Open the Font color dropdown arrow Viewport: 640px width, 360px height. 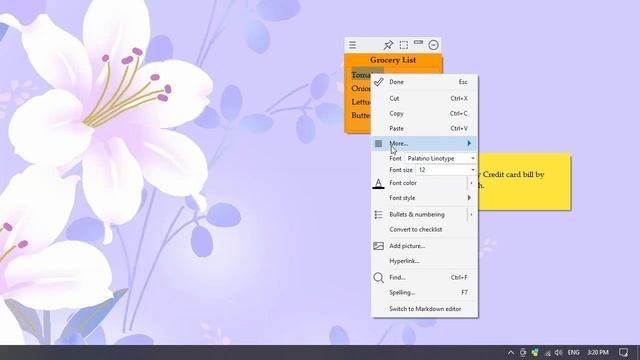[471, 183]
